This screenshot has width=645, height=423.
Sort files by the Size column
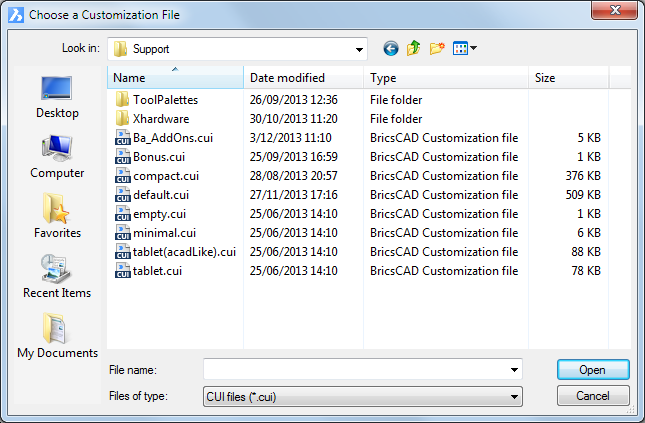click(568, 77)
